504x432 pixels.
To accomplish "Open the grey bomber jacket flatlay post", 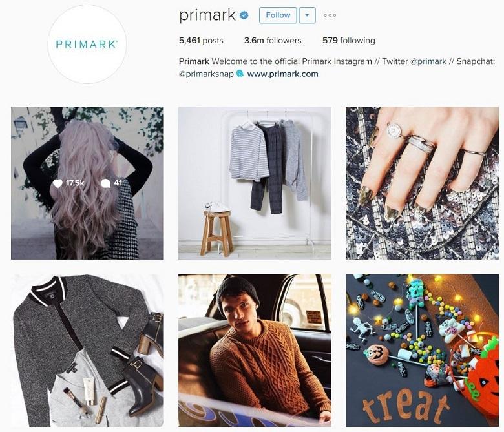I will 87,351.
